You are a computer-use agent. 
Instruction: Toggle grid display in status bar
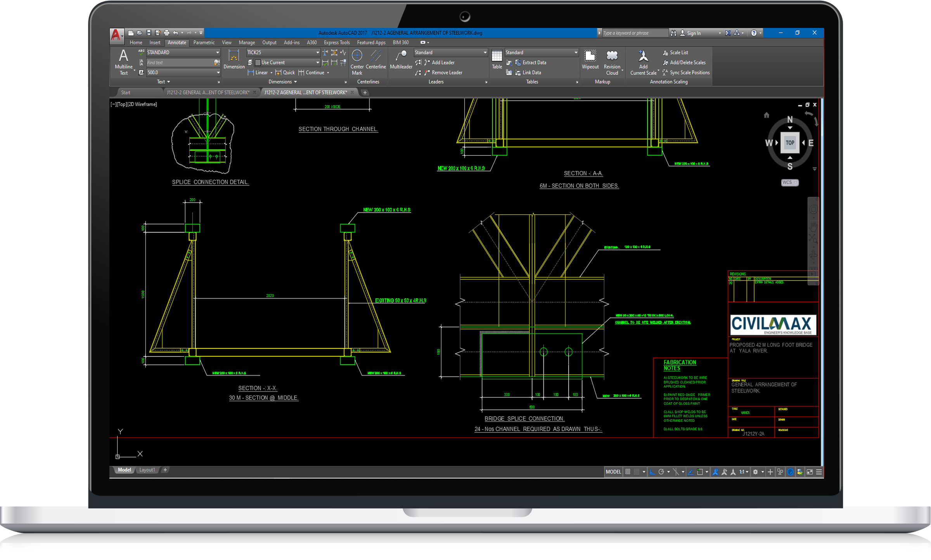click(627, 472)
